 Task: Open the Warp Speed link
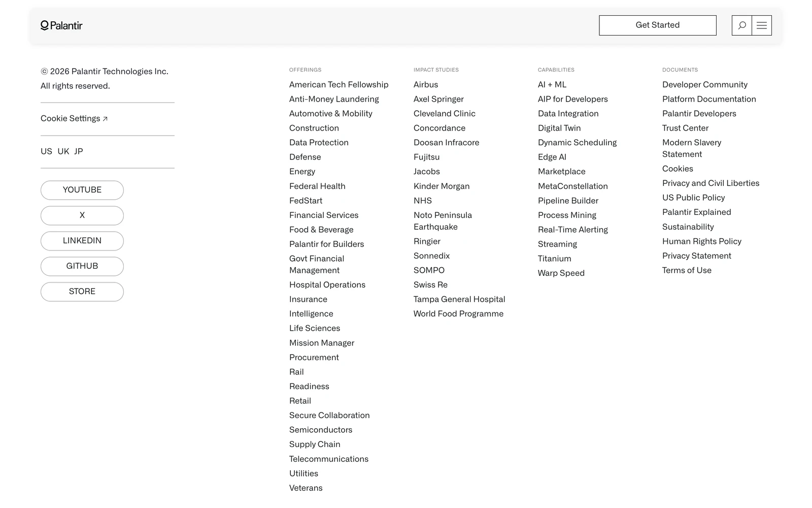click(x=561, y=273)
